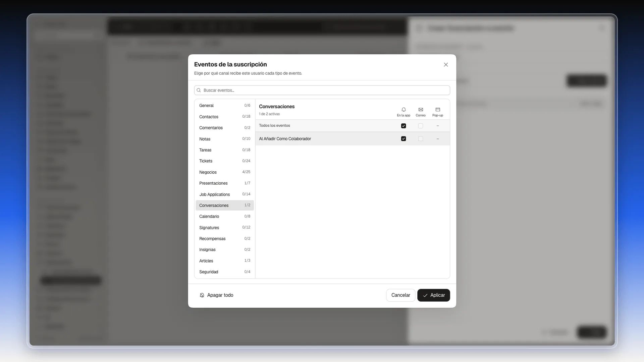Click the En la app bell icon
The image size is (644, 362).
pyautogui.click(x=404, y=110)
